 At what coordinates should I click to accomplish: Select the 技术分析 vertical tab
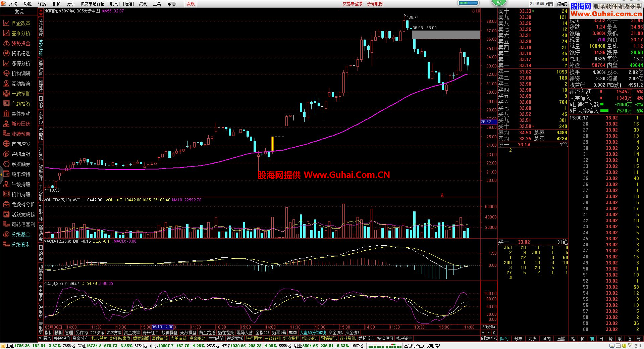tap(41, 48)
